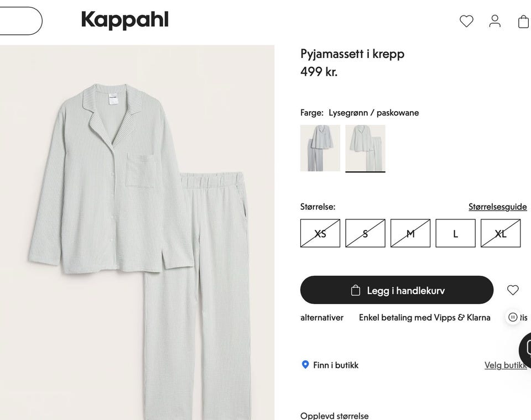Screen dimensions: 531x420
Task: Select crossed-out size S
Action: click(365, 233)
